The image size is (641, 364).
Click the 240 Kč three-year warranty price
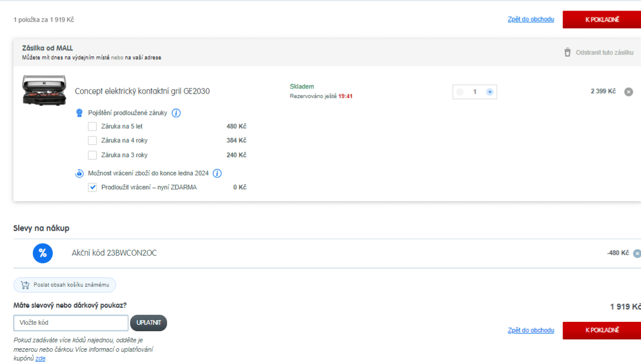click(236, 155)
